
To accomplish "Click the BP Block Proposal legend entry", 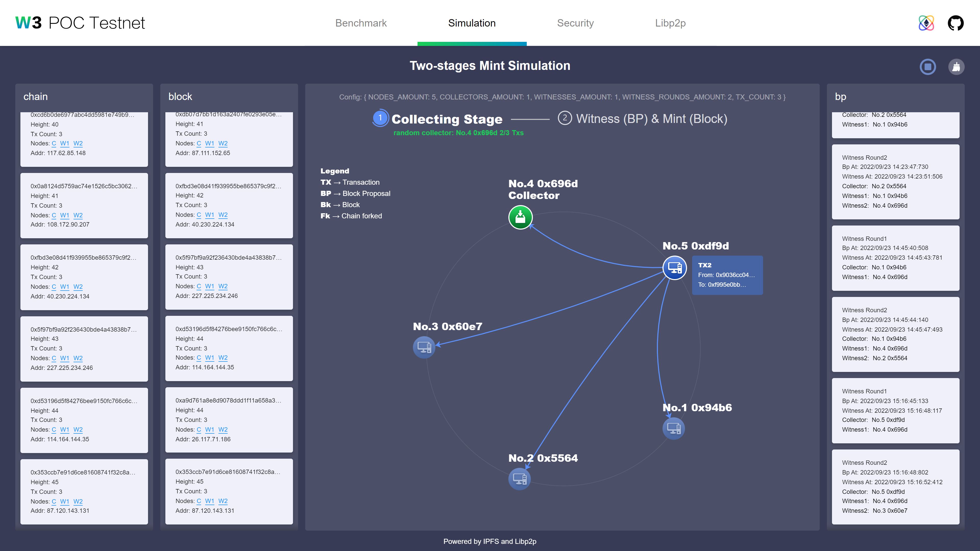I will (x=355, y=194).
